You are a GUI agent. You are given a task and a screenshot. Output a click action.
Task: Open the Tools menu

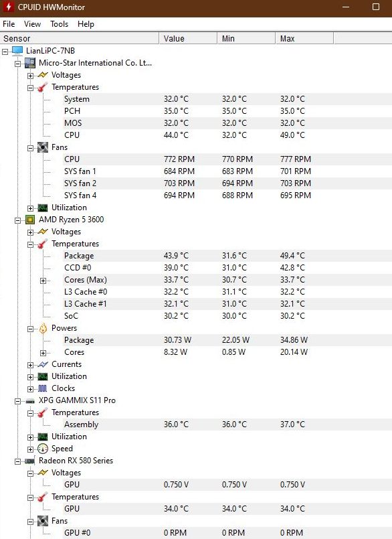(x=59, y=24)
